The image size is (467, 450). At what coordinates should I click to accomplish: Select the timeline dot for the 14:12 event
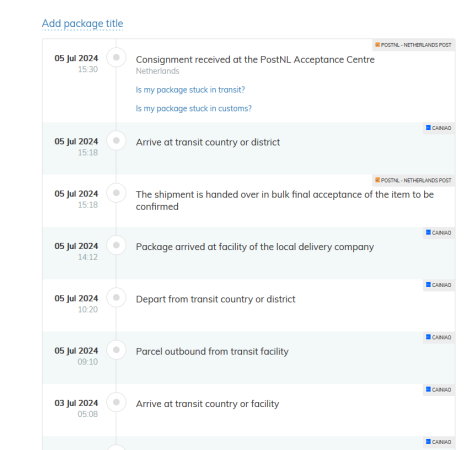[116, 245]
